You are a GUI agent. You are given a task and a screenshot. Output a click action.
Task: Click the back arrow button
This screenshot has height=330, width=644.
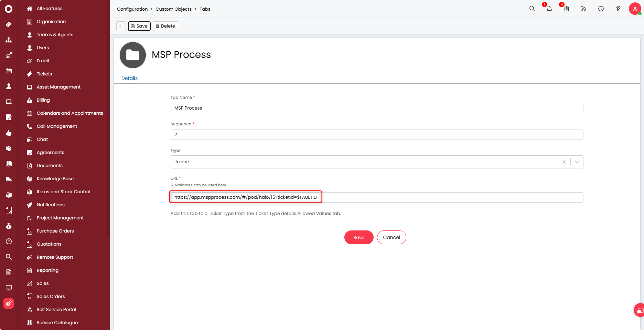(x=121, y=26)
